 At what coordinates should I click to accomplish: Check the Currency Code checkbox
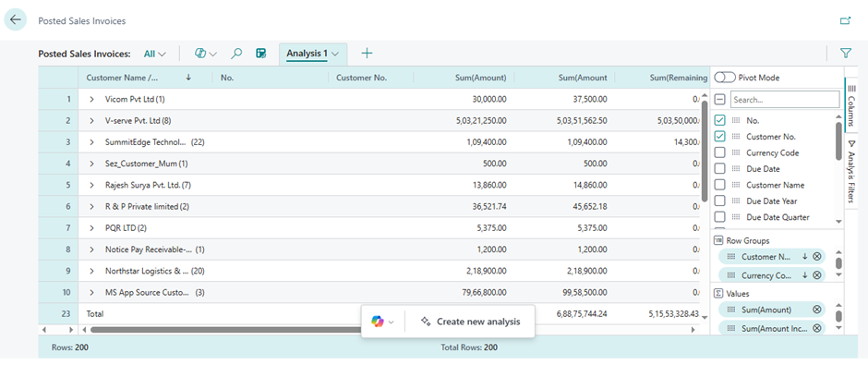(x=720, y=152)
